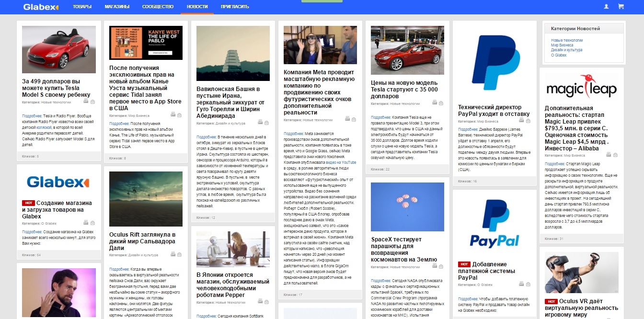The height and width of the screenshot is (319, 644).
Task: Open the ТОВАРЫ menu item
Action: point(82,7)
